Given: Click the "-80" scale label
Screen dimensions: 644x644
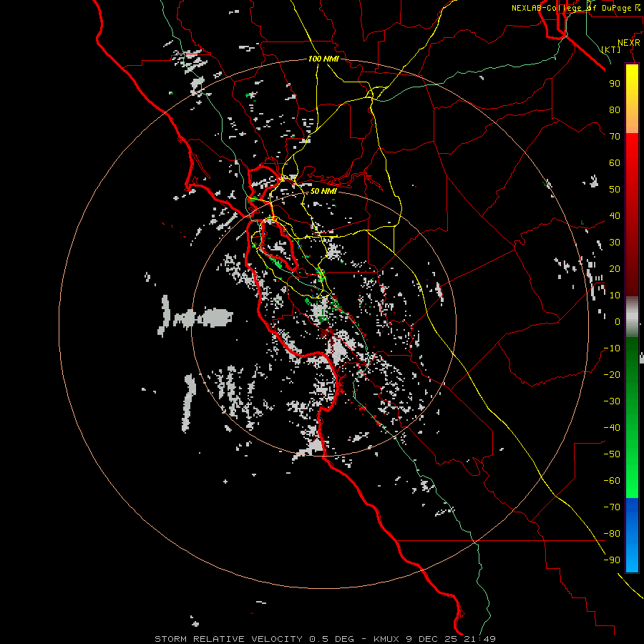Looking at the screenshot, I should tap(612, 534).
